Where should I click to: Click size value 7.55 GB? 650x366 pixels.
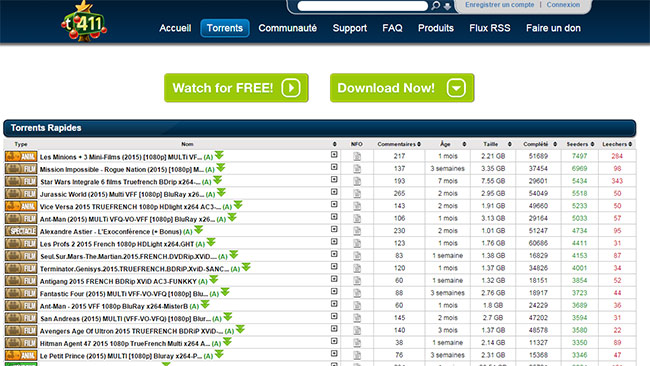pos(493,181)
